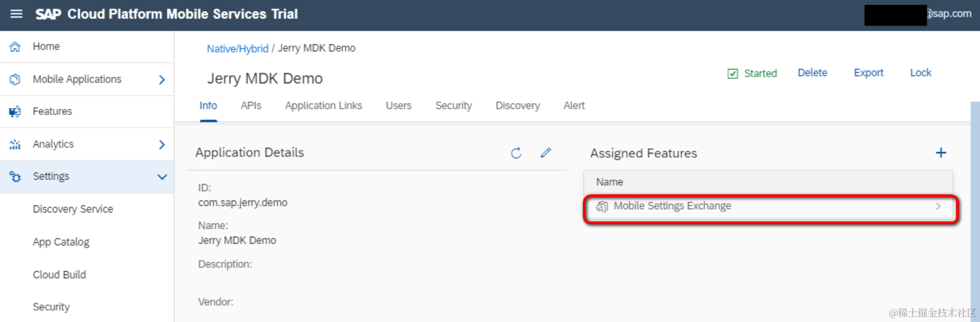This screenshot has width=980, height=322.
Task: Toggle the Started checkbox
Action: click(x=733, y=74)
